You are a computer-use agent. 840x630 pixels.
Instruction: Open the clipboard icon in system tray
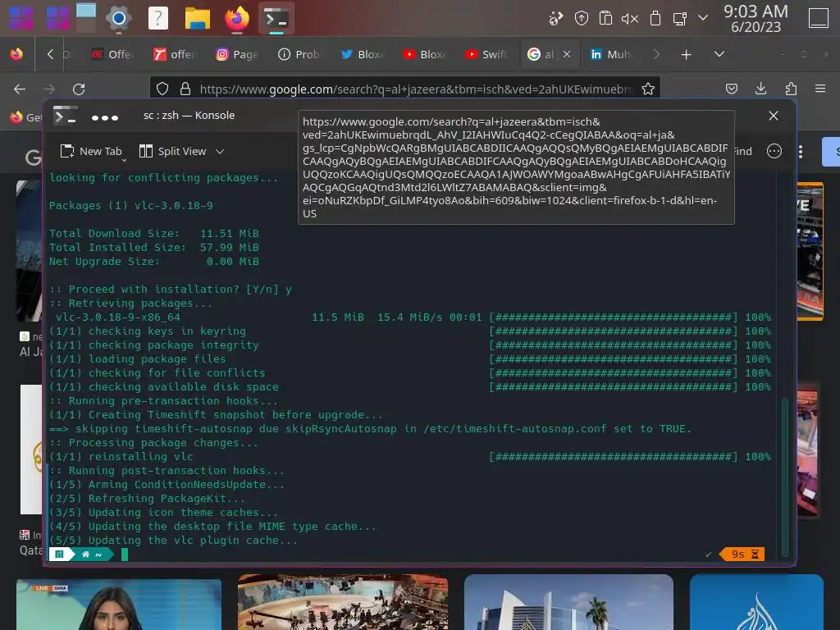[605, 19]
